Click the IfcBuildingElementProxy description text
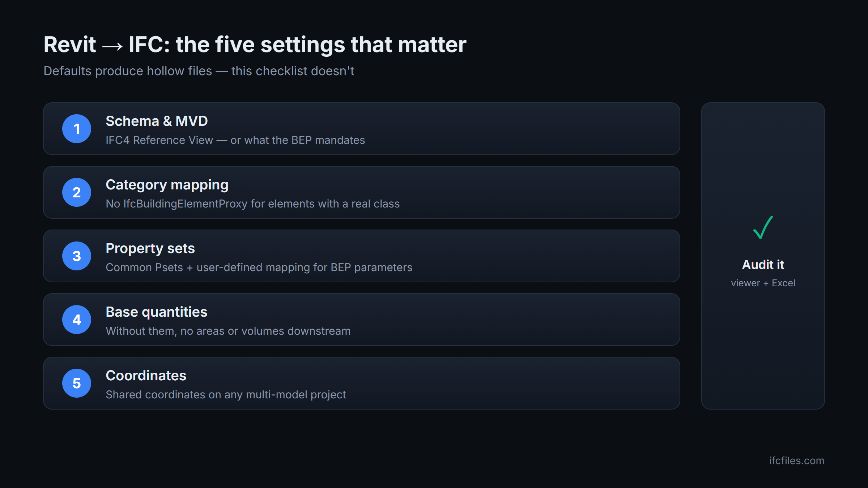 click(253, 204)
